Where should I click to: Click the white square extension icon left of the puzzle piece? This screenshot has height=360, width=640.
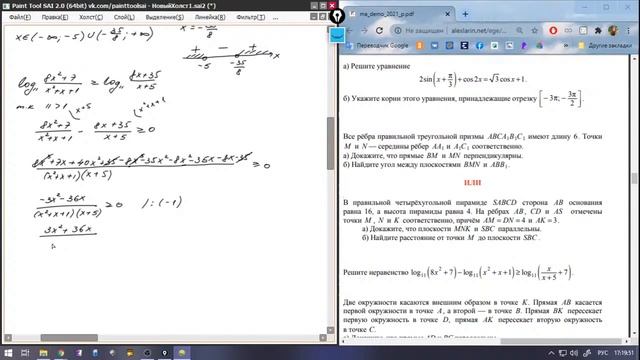click(x=583, y=31)
